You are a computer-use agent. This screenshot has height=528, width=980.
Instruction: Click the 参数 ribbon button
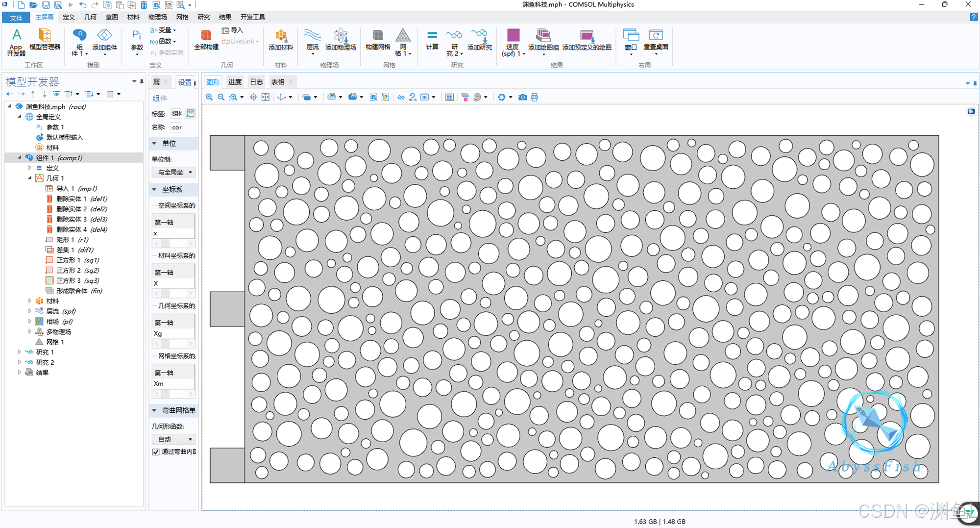point(137,41)
